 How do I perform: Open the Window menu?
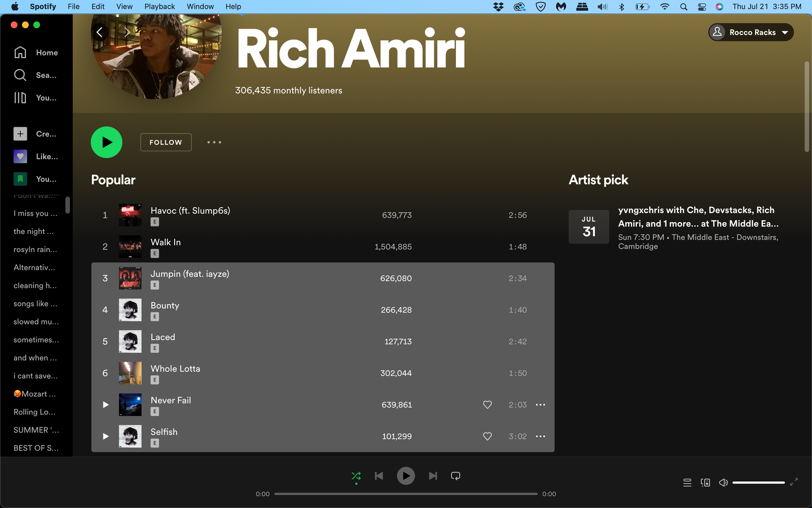pyautogui.click(x=200, y=7)
